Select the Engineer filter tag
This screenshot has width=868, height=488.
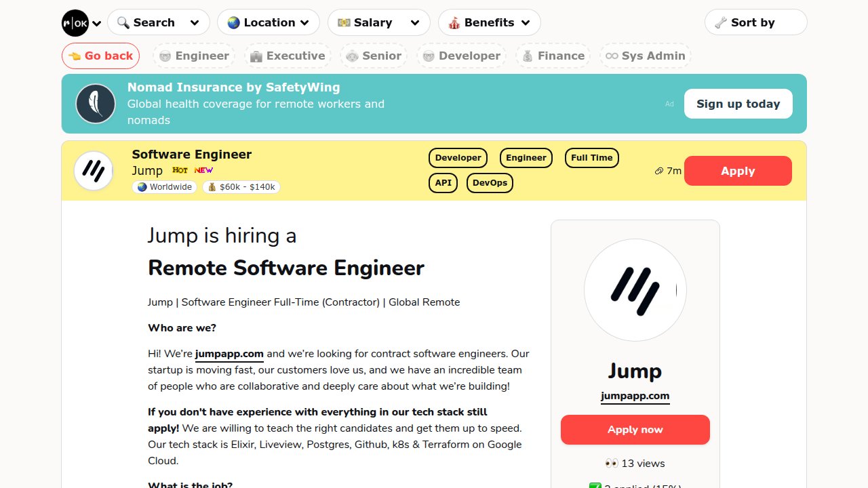(194, 56)
